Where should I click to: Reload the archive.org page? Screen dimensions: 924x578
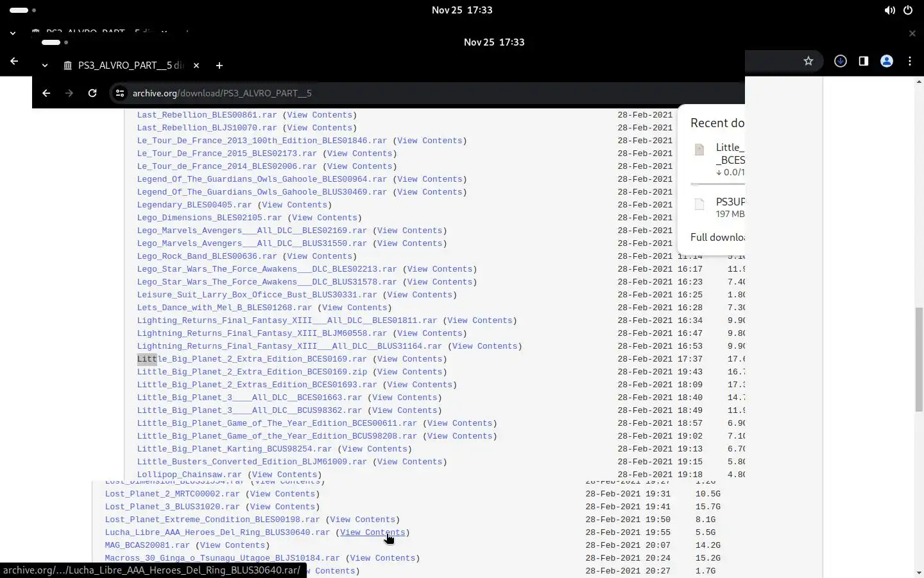[92, 93]
